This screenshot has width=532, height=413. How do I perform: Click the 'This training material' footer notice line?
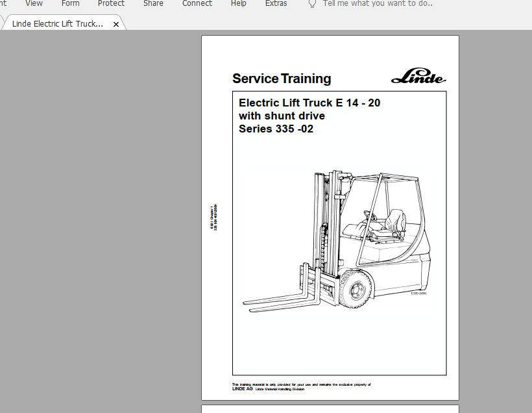tap(301, 384)
